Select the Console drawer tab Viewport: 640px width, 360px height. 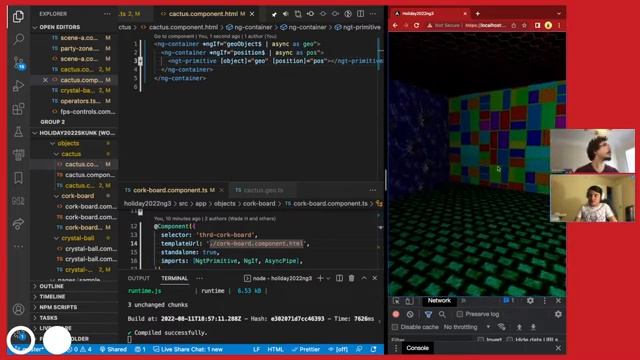418,348
